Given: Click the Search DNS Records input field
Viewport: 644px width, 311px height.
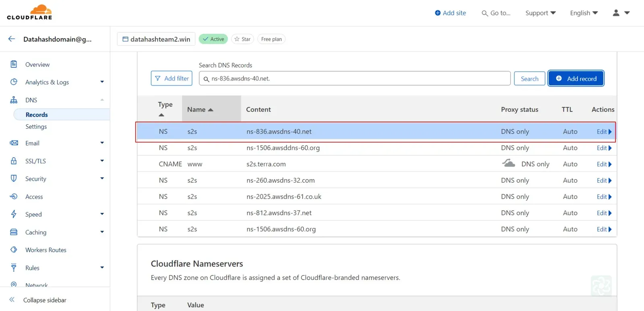Looking at the screenshot, I should click(355, 78).
